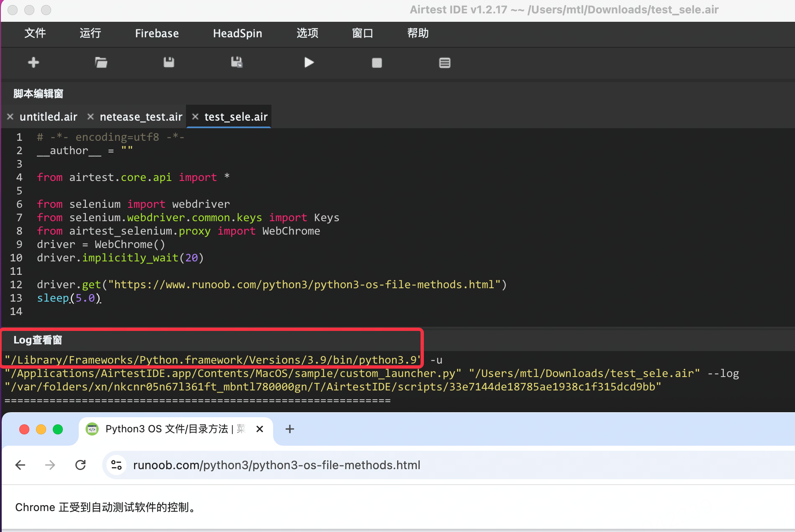The height and width of the screenshot is (532, 795).
Task: Close the test_sele.air tab
Action: tap(195, 116)
